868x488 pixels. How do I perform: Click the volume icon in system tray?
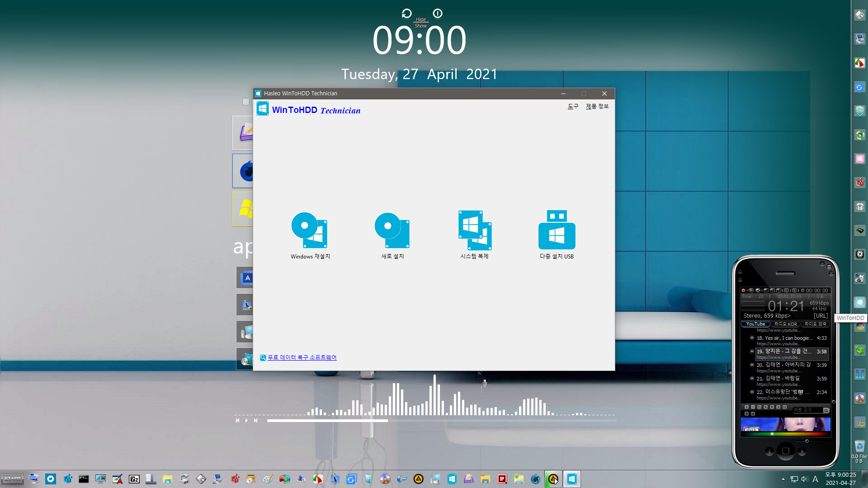point(805,479)
